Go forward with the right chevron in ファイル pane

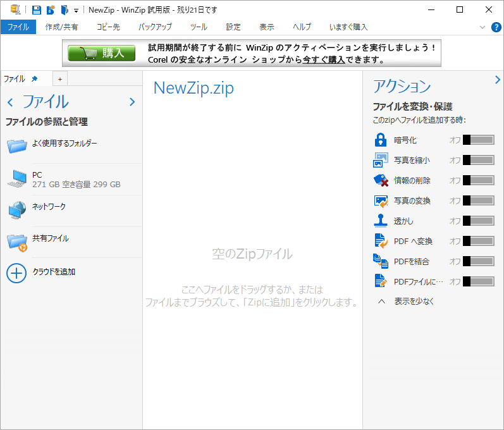pyautogui.click(x=132, y=102)
